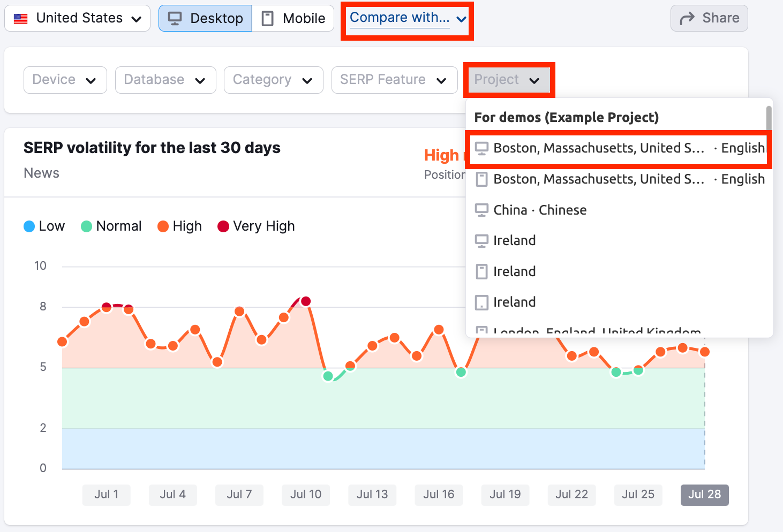The width and height of the screenshot is (783, 532).
Task: Click mobile icon beside second Boston entry
Action: pos(481,179)
